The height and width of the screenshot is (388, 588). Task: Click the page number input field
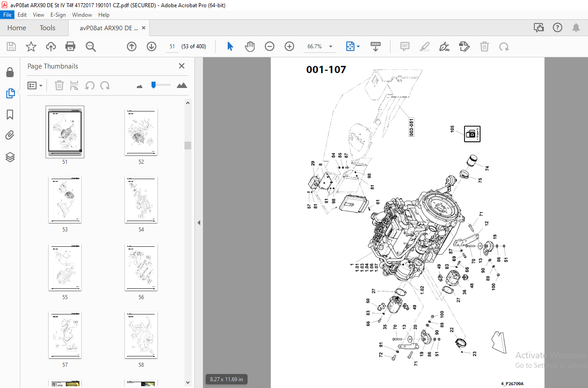172,46
